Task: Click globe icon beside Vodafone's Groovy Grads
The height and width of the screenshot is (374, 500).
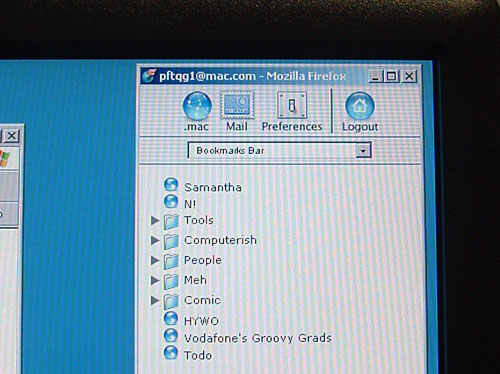Action: (171, 335)
